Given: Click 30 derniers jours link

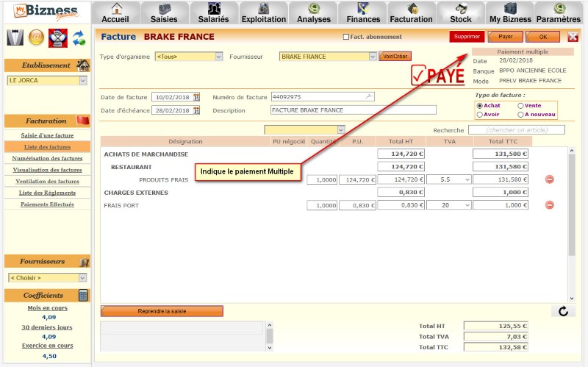Looking at the screenshot, I should point(47,327).
